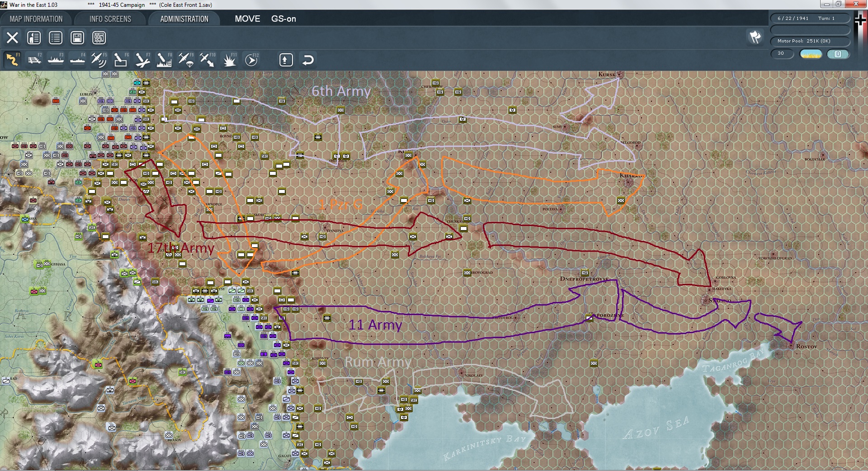Switch to the MAP INFORMATION tab
Image resolution: width=868 pixels, height=471 pixels.
click(x=36, y=19)
